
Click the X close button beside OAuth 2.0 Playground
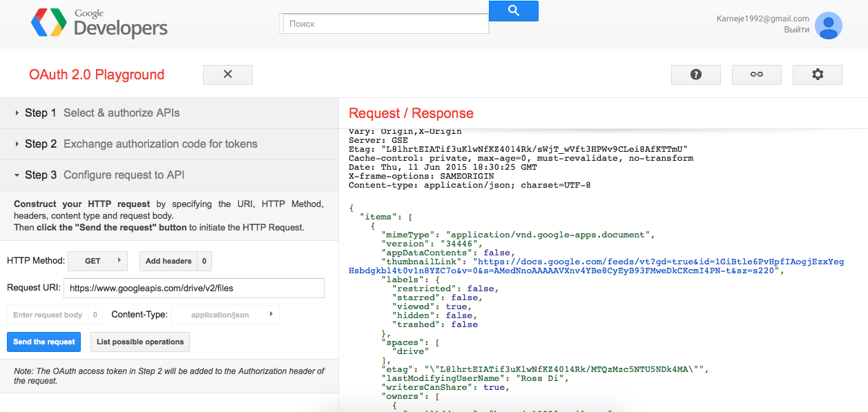click(228, 75)
